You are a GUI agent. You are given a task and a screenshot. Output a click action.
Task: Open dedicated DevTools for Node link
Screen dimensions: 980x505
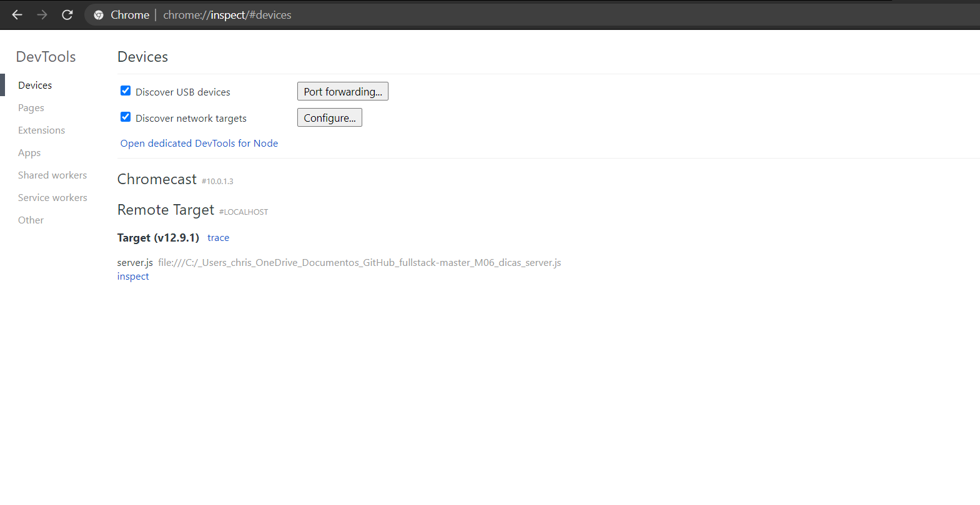click(199, 143)
